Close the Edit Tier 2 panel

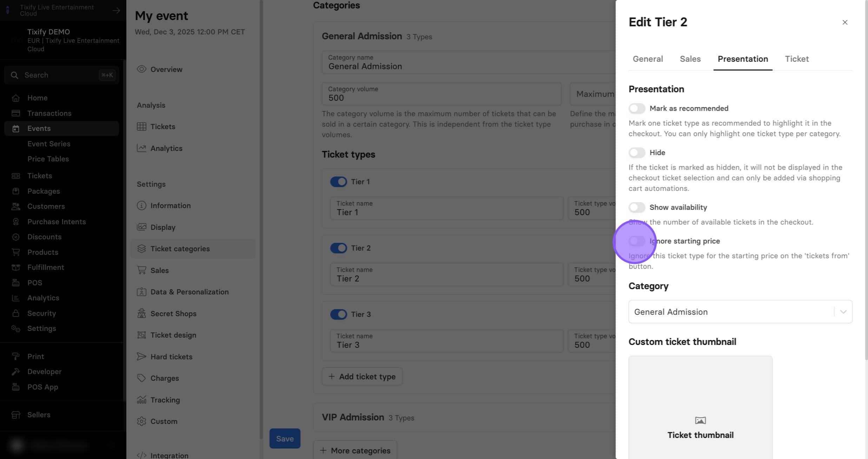point(845,22)
